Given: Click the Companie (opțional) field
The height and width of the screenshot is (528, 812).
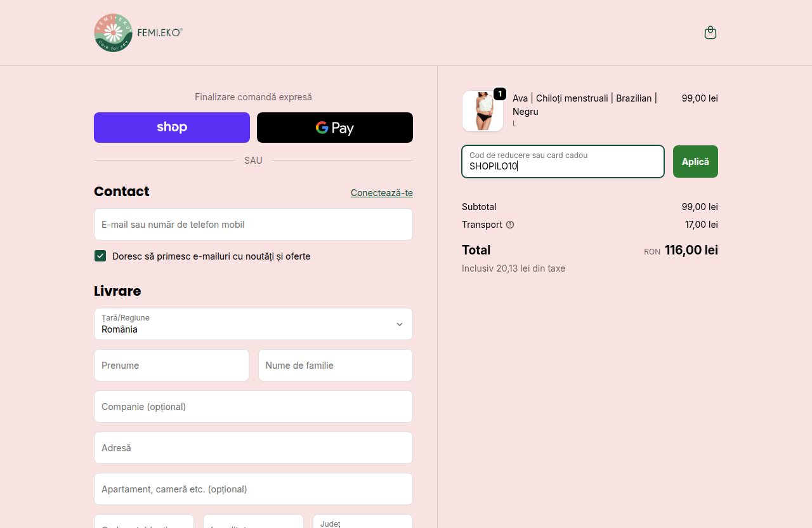Looking at the screenshot, I should point(253,407).
